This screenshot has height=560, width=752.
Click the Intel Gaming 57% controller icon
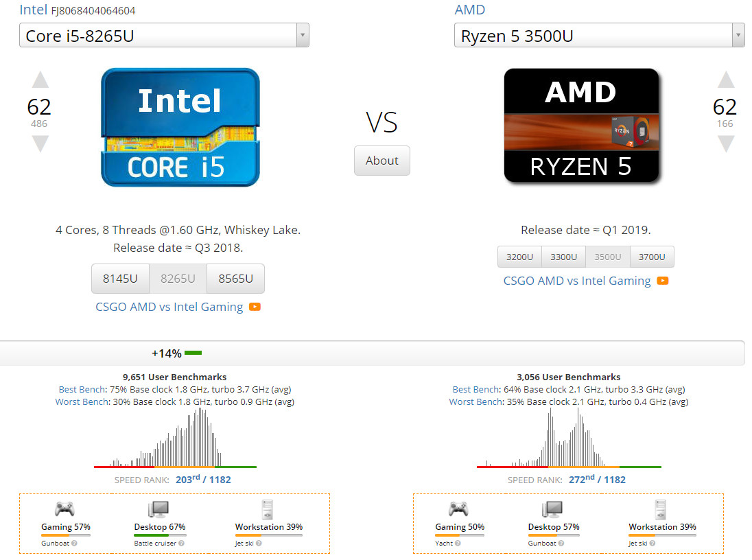(x=64, y=509)
